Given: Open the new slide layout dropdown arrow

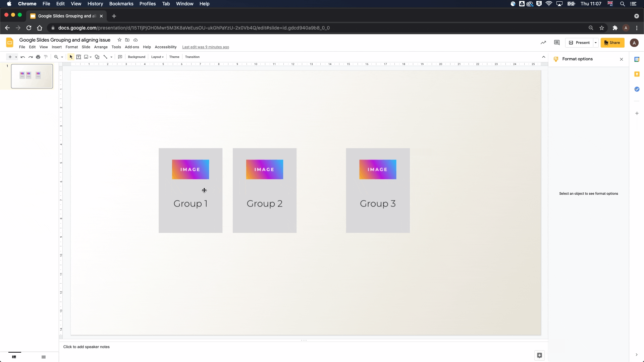Looking at the screenshot, I should (x=16, y=57).
